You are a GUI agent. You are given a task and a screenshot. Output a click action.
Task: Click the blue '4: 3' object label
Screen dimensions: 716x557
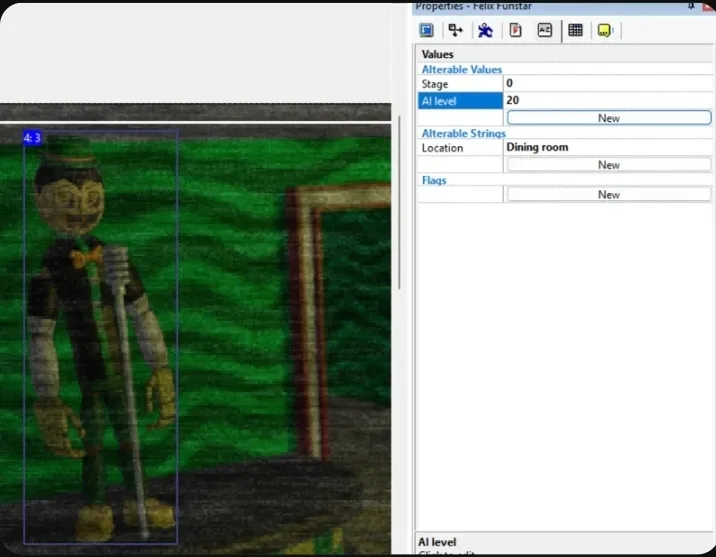coord(32,138)
